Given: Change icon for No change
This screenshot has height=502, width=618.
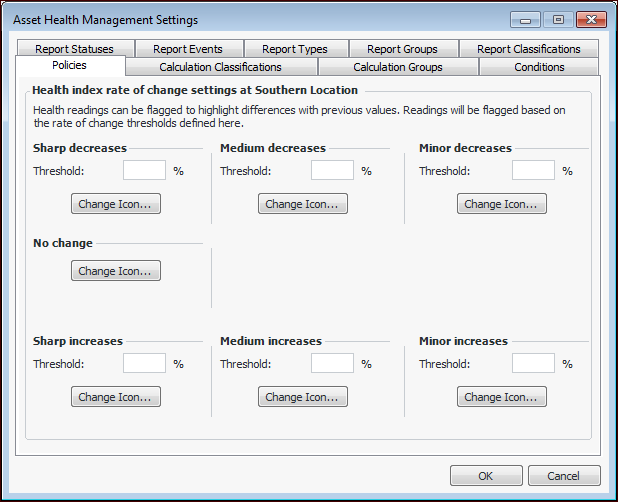Looking at the screenshot, I should pos(115,271).
